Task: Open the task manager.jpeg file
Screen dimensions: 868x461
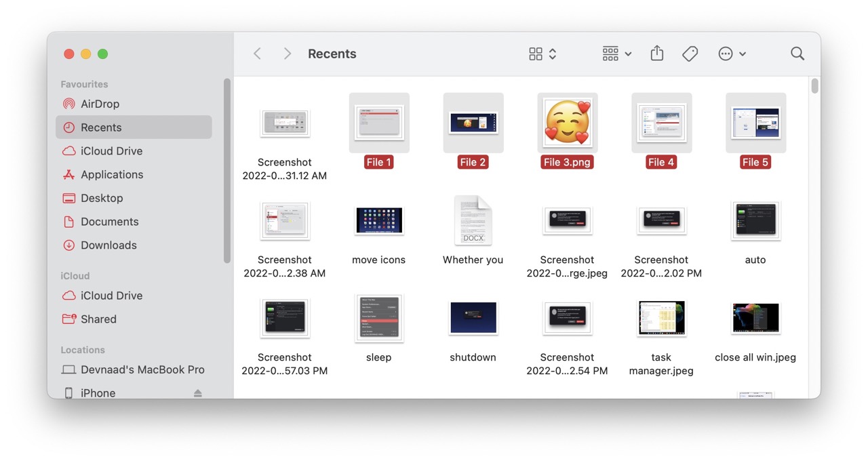Action: coord(661,318)
